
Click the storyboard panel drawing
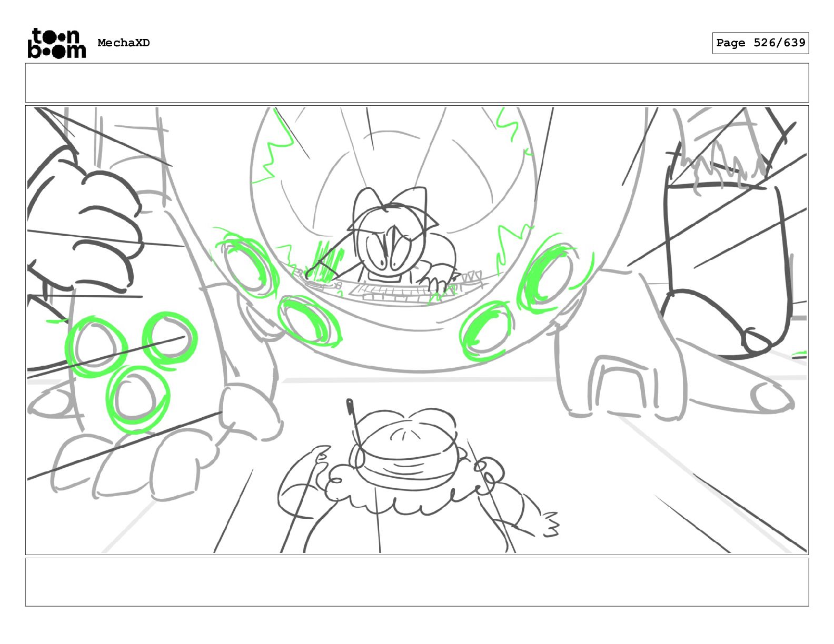tap(417, 330)
